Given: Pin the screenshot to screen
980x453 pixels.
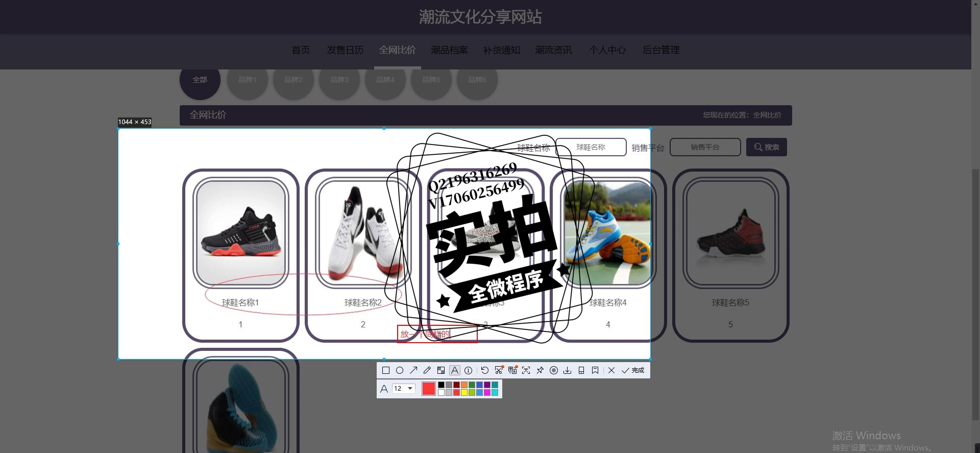Looking at the screenshot, I should 540,370.
